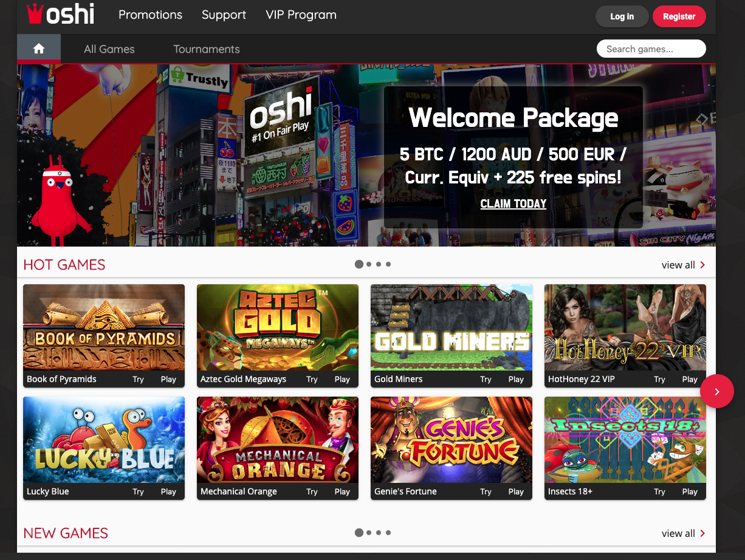Open Promotions menu item
This screenshot has height=560, width=745.
(x=150, y=15)
